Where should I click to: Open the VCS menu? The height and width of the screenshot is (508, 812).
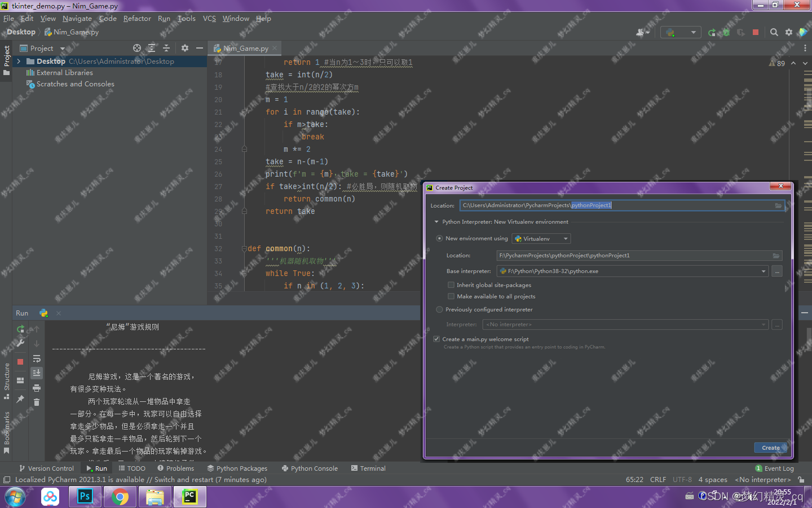209,18
